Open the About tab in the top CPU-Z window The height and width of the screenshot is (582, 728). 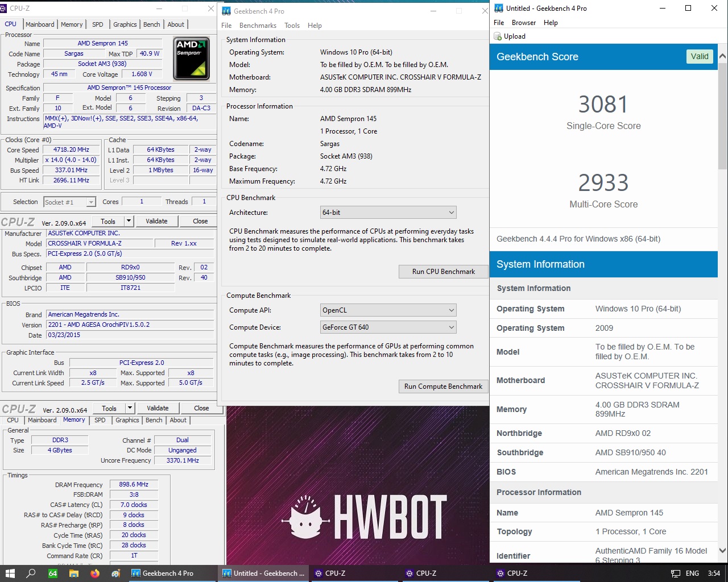(176, 24)
